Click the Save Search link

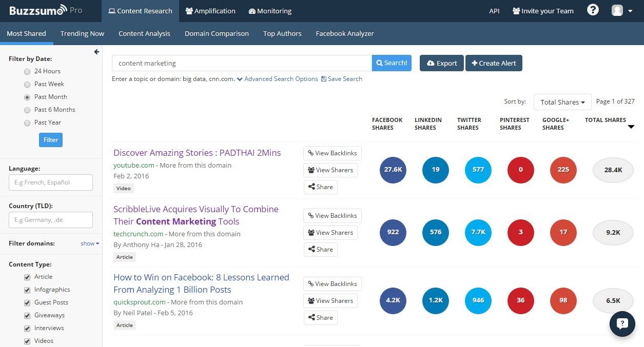coord(342,79)
